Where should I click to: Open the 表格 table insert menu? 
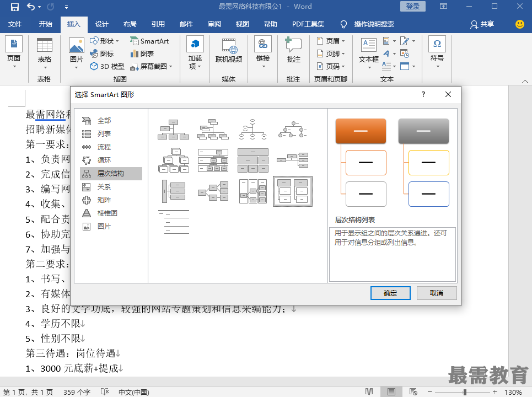pyautogui.click(x=45, y=52)
